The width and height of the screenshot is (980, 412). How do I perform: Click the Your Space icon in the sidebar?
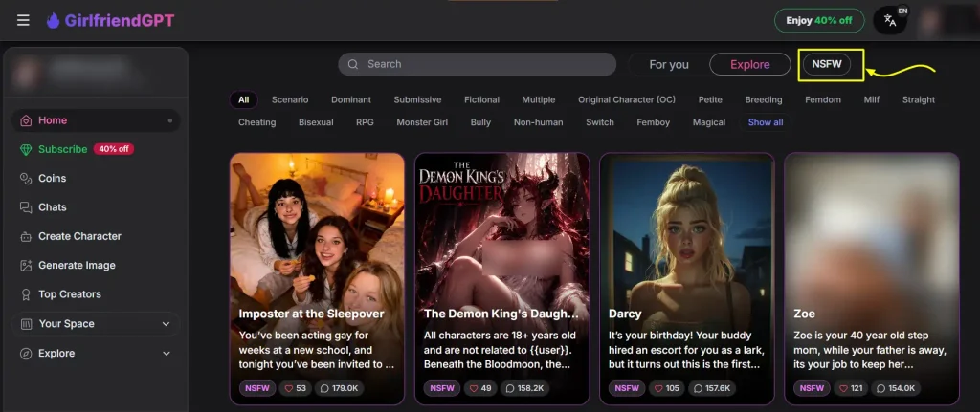pyautogui.click(x=26, y=324)
